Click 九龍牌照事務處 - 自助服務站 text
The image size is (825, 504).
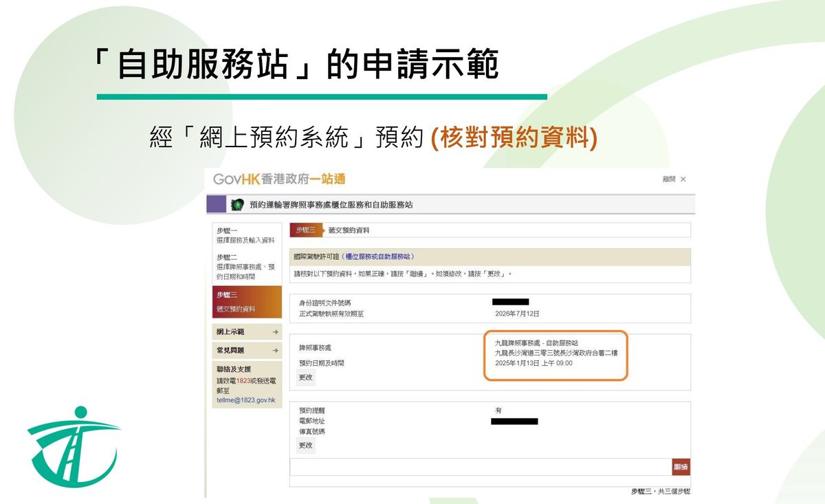click(x=536, y=342)
